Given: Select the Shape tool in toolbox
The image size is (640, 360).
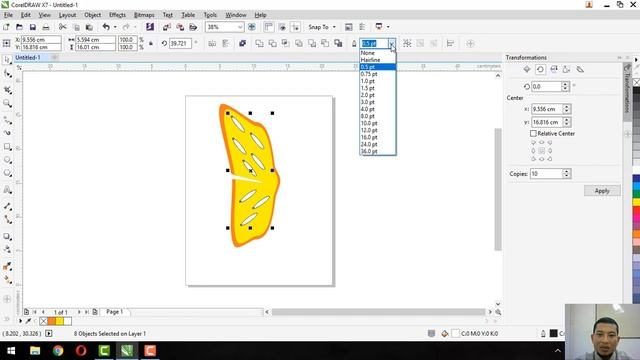Looking at the screenshot, I should pyautogui.click(x=7, y=73).
